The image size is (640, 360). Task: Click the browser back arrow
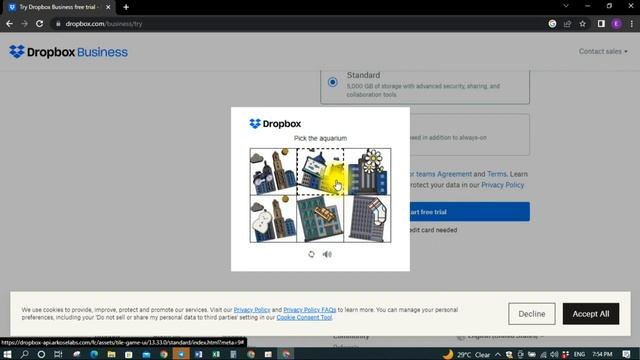point(9,24)
